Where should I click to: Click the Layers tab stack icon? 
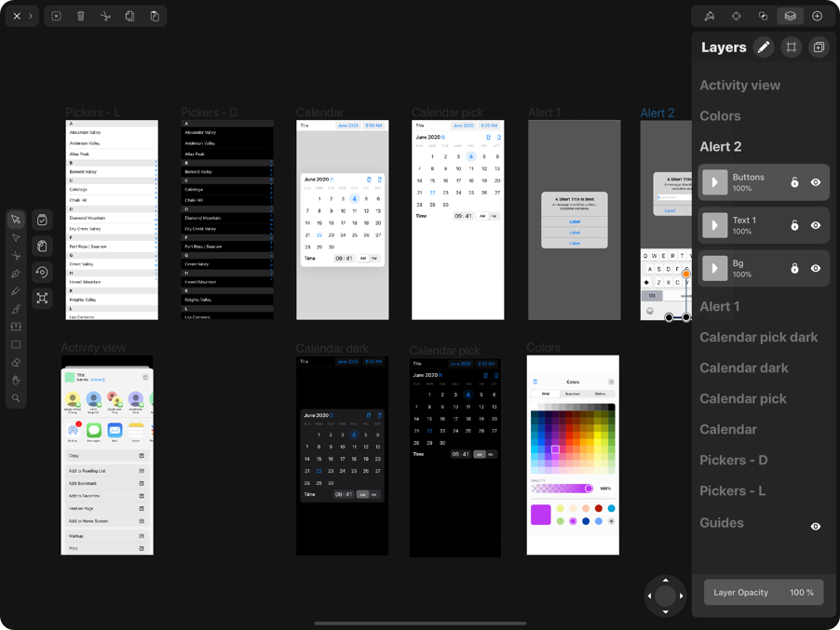[x=791, y=16]
